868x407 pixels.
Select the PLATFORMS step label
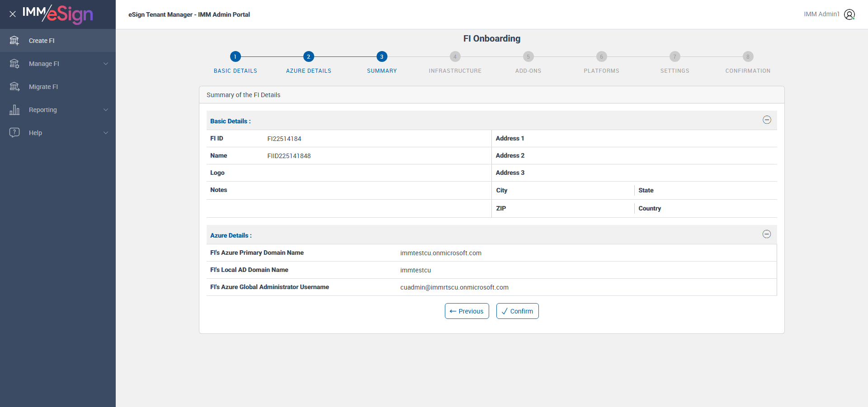click(x=601, y=71)
